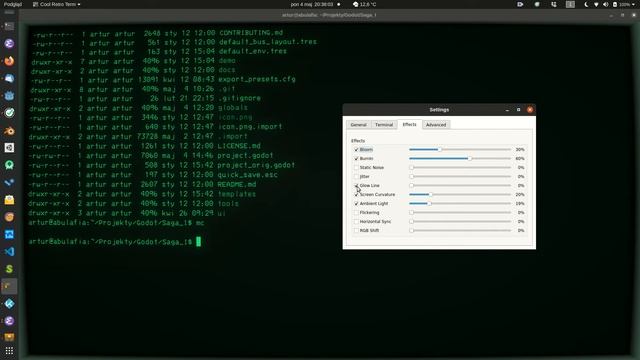640x360 pixels.
Task: Toggle the Ambient Light checkbox
Action: [x=356, y=204]
